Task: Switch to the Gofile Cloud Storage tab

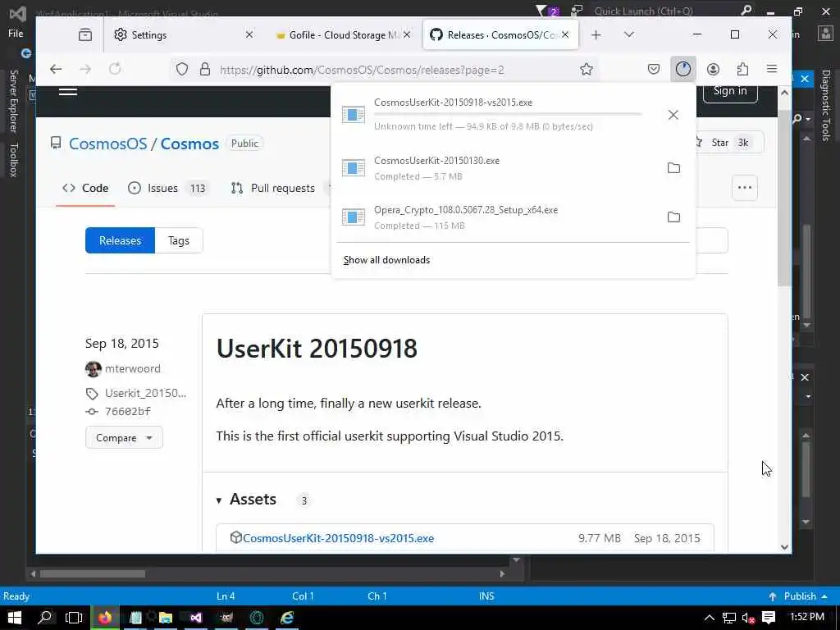Action: pyautogui.click(x=343, y=34)
